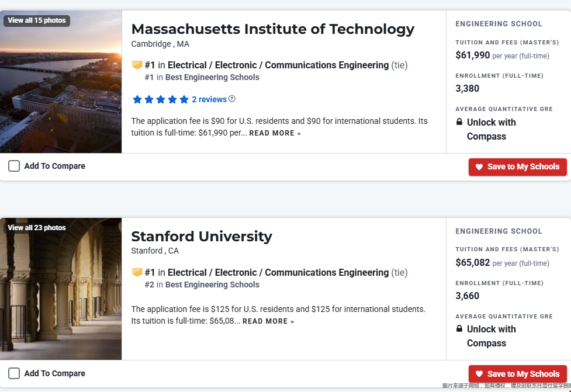571x392 pixels.
Task: Open MIT's 2 reviews link
Action: pyautogui.click(x=209, y=99)
